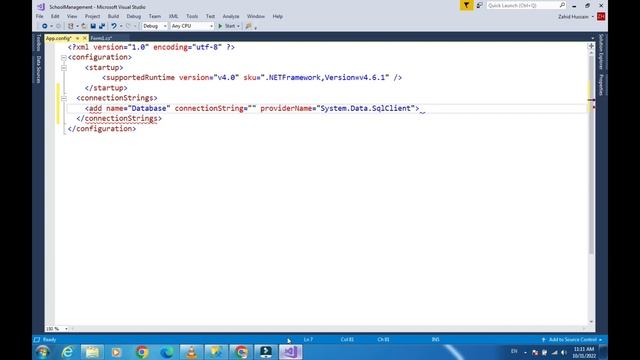Click the supportedRuntime element text
This screenshot has width=640, height=360.
click(x=140, y=78)
